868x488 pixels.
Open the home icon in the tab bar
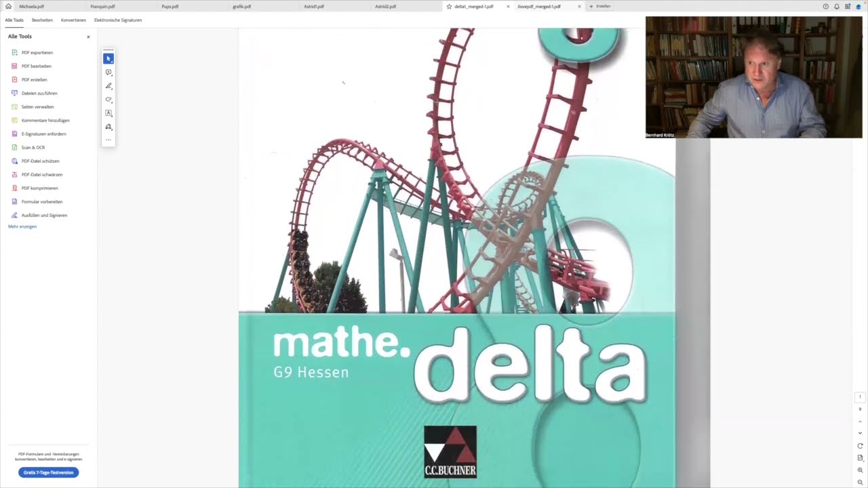pos(8,6)
